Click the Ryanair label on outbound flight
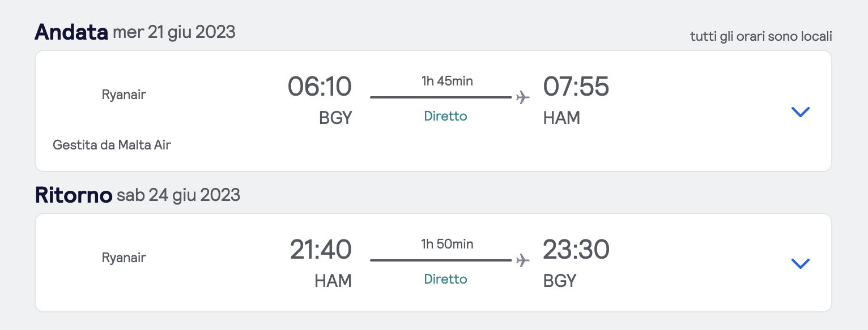868x330 pixels. coord(124,95)
